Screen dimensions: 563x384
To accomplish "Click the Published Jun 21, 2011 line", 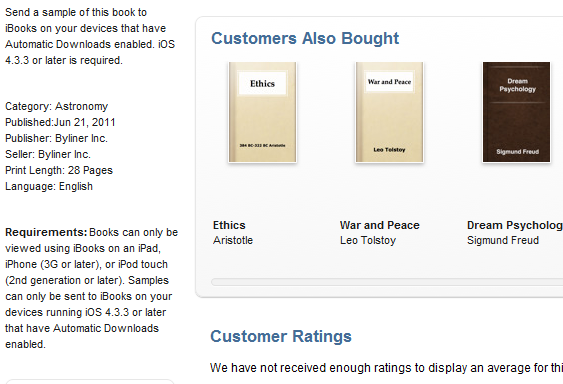I will [x=60, y=122].
